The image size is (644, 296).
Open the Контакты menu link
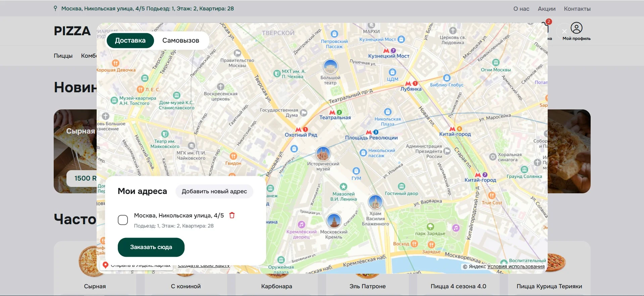coord(577,9)
